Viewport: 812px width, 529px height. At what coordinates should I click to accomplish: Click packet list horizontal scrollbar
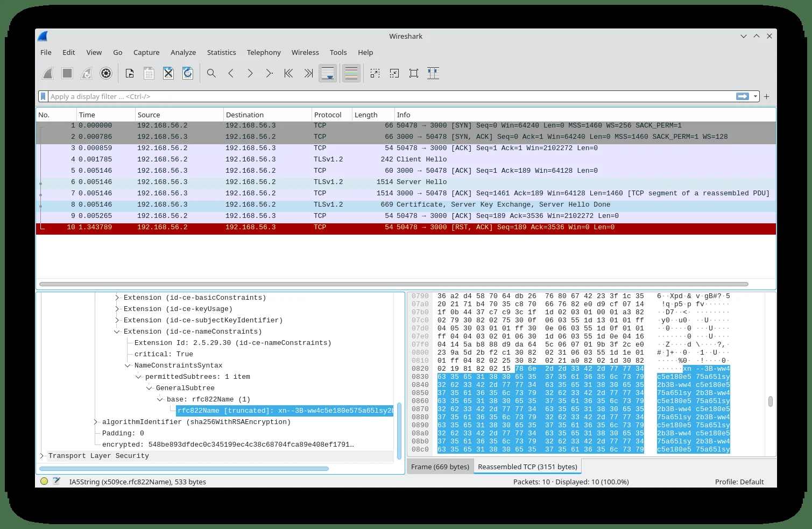[x=393, y=284]
